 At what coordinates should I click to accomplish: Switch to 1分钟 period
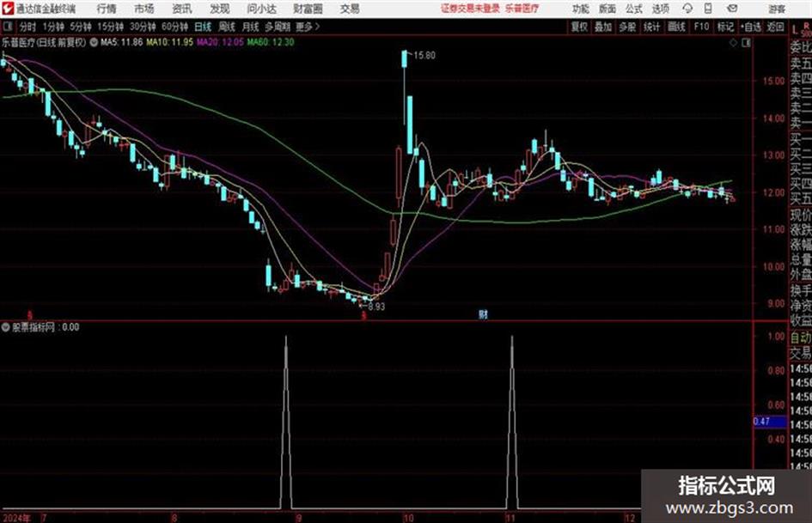pyautogui.click(x=53, y=27)
